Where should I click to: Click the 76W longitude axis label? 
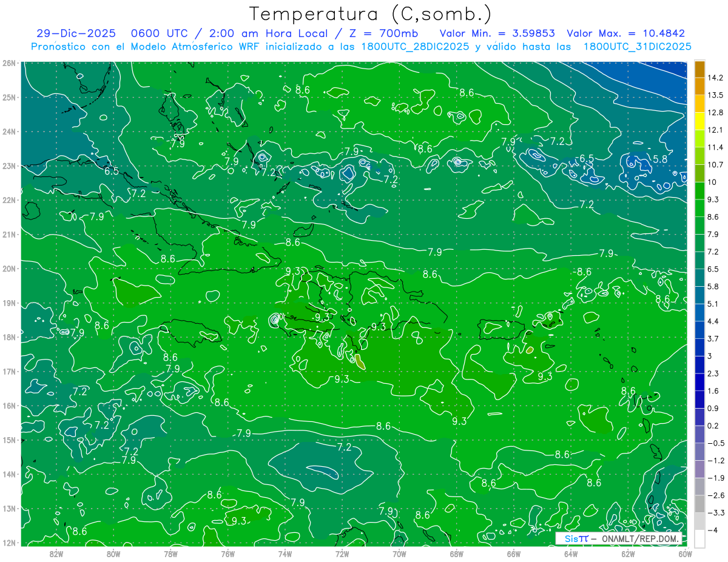click(x=227, y=554)
